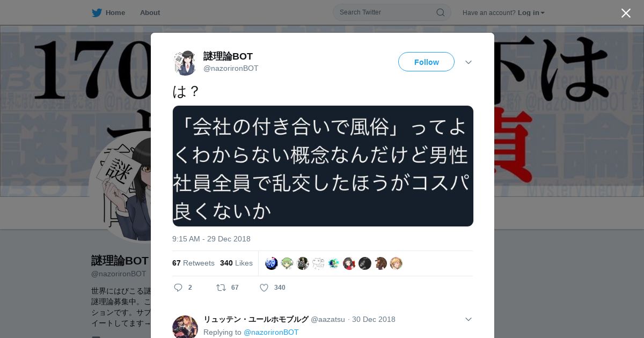Open the @nazorironBOT reply mention link
Screen dimensions: 644x338
tap(271, 332)
